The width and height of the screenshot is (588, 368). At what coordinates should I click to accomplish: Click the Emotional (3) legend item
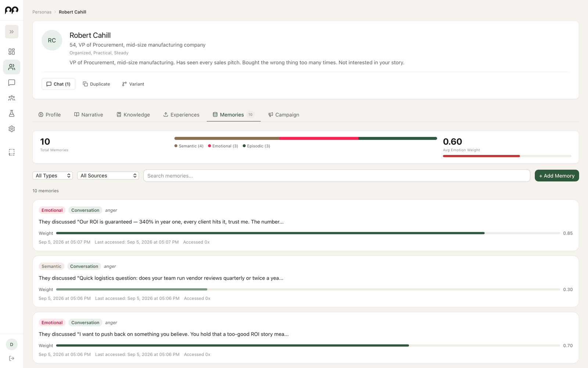223,146
